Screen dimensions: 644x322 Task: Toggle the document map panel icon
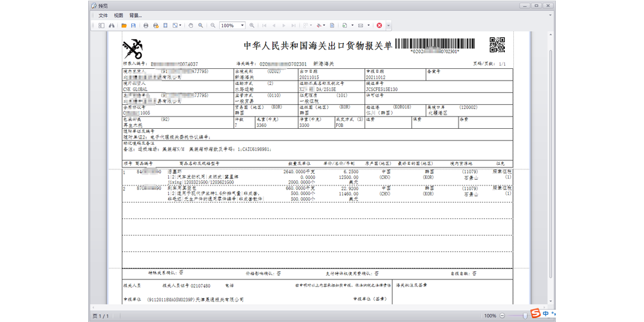(101, 26)
